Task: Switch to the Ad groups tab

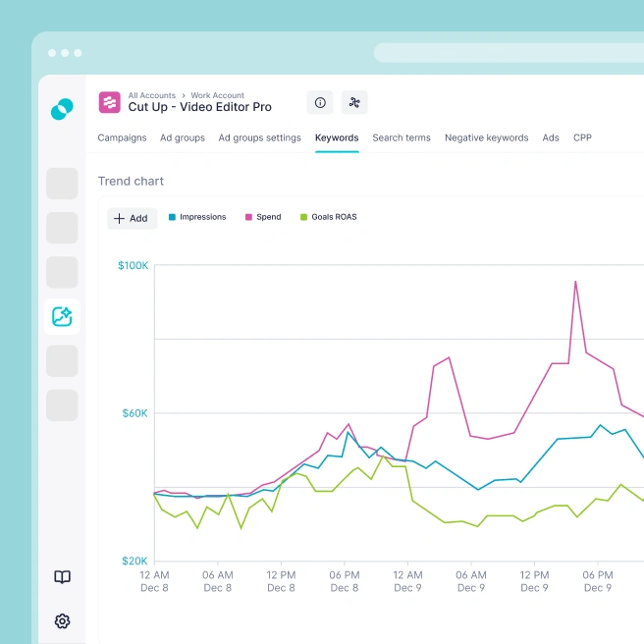Action: 183,137
